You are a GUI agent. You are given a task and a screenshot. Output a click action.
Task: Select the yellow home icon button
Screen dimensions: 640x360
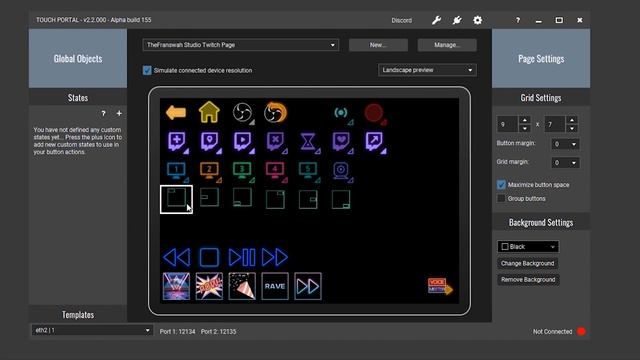(x=209, y=112)
